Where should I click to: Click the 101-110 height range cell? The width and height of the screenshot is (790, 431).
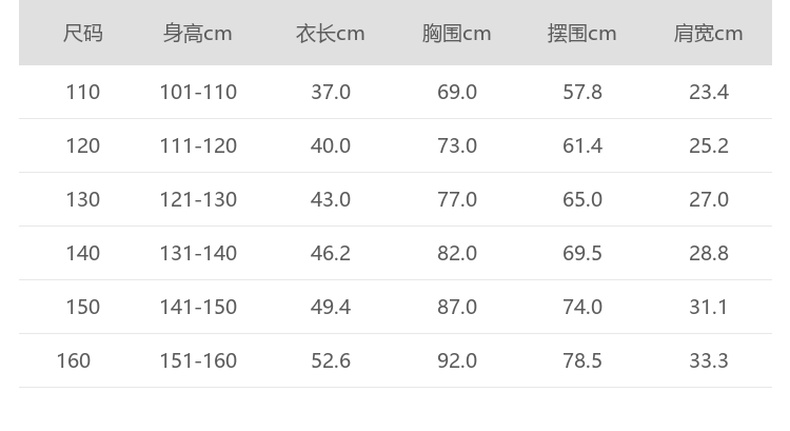pos(198,92)
